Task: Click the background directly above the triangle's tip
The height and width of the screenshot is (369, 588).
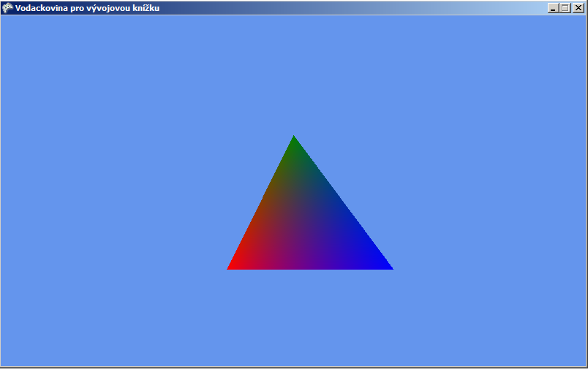Action: point(294,73)
